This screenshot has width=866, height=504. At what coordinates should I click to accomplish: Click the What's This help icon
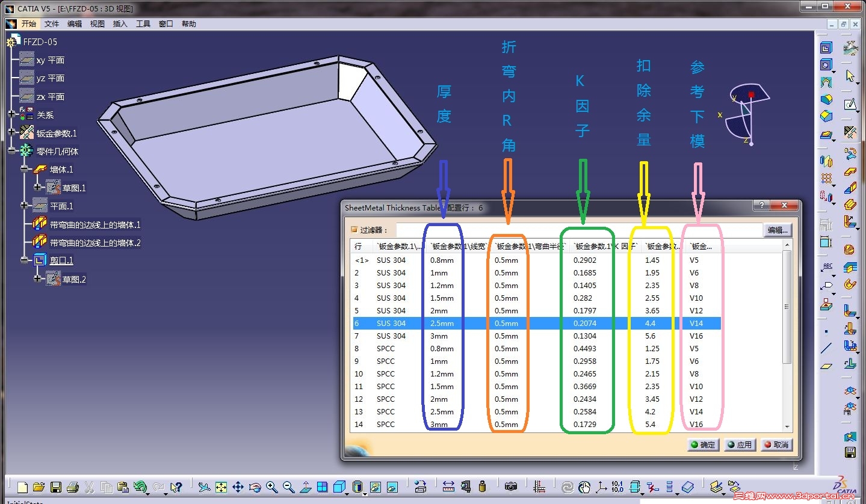(x=176, y=487)
